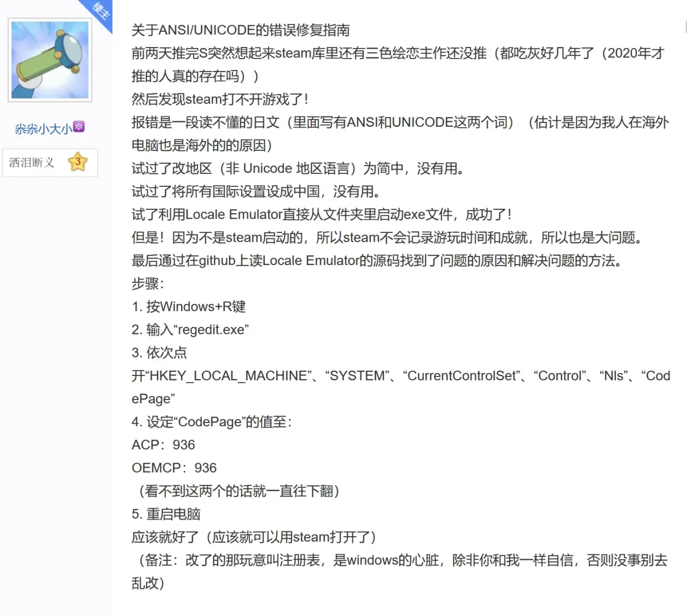Click the level 3 star badge
687x616 pixels.
tap(78, 162)
